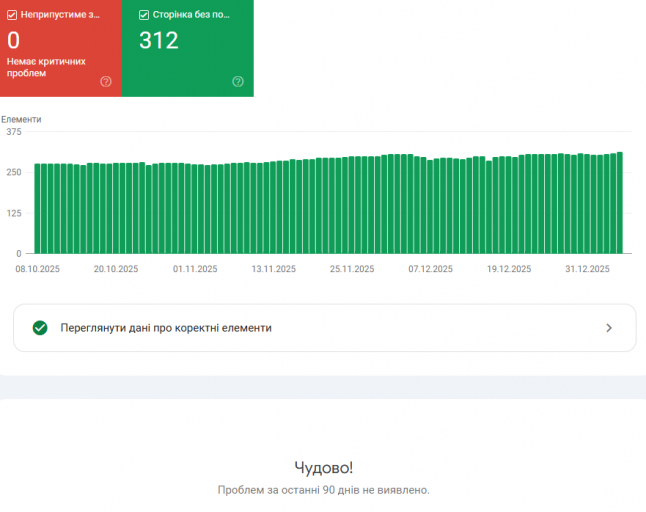646x512 pixels.
Task: Uncheck the Сторінка без по... checkbox
Action: tap(144, 15)
